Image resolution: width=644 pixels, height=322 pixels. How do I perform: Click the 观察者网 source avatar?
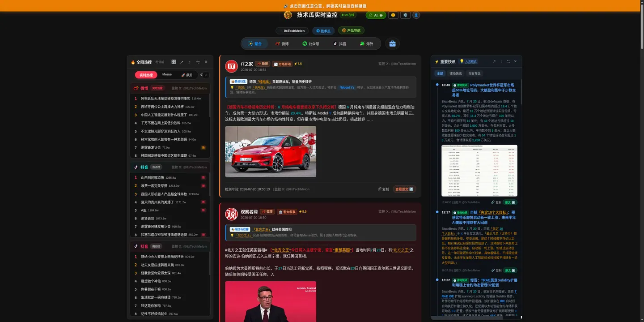tap(231, 214)
